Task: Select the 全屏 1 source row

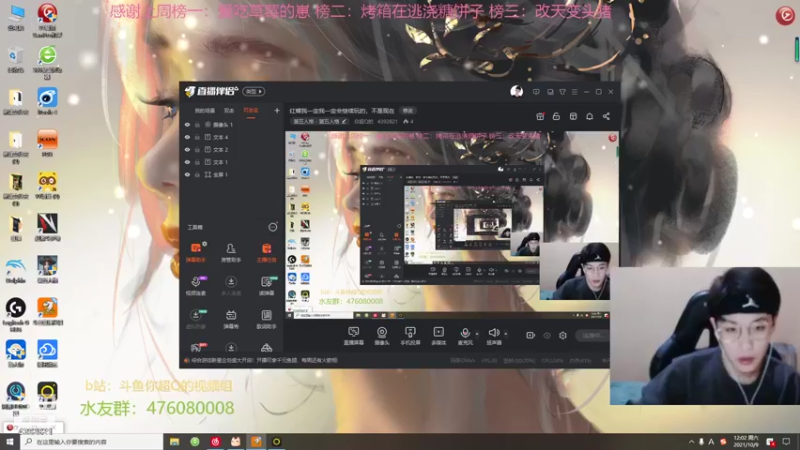Action: click(x=232, y=174)
